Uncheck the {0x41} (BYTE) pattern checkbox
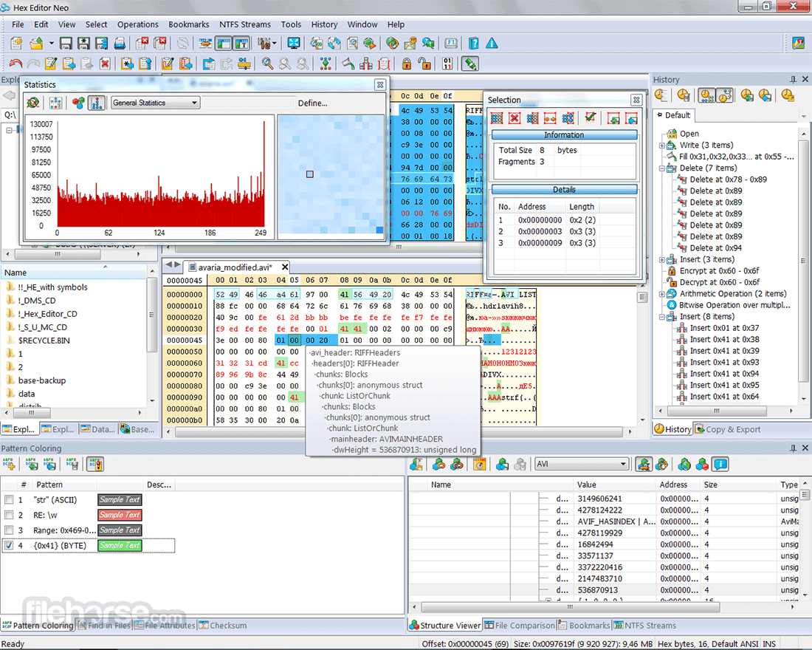This screenshot has width=812, height=650. [x=9, y=544]
